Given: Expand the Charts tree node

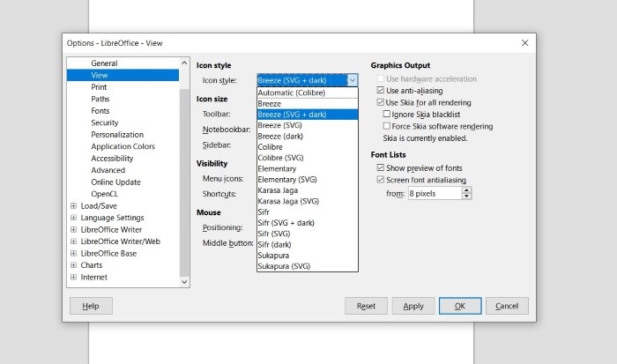Looking at the screenshot, I should (73, 265).
